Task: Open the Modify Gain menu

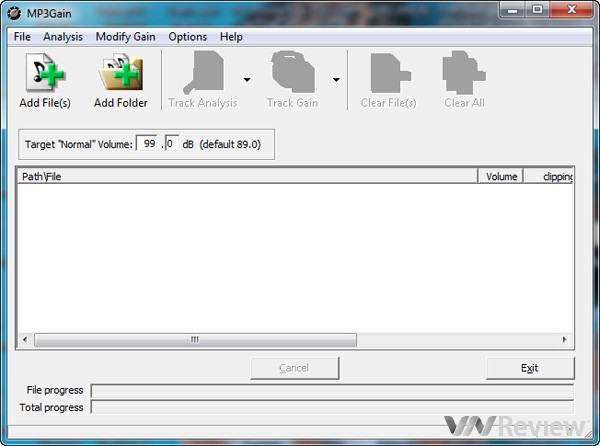Action: 126,37
